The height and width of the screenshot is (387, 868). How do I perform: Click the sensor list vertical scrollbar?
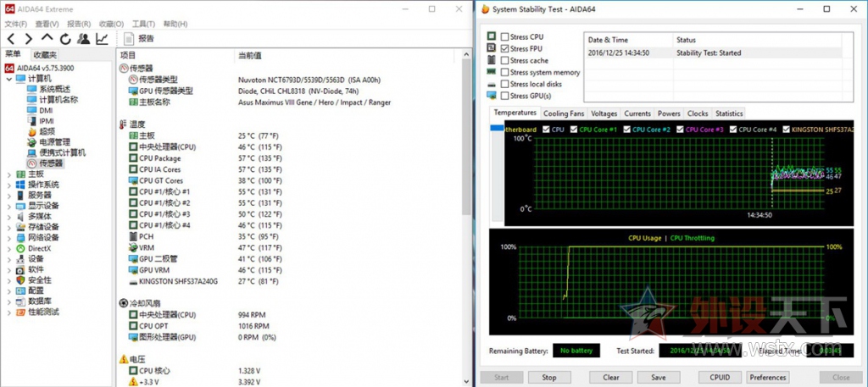coord(467,137)
